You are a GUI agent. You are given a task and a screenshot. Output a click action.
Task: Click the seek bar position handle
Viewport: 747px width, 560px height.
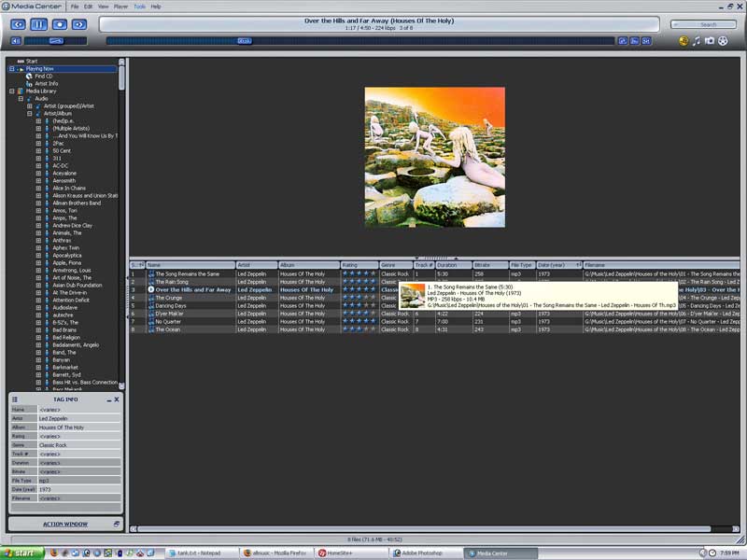pyautogui.click(x=245, y=41)
